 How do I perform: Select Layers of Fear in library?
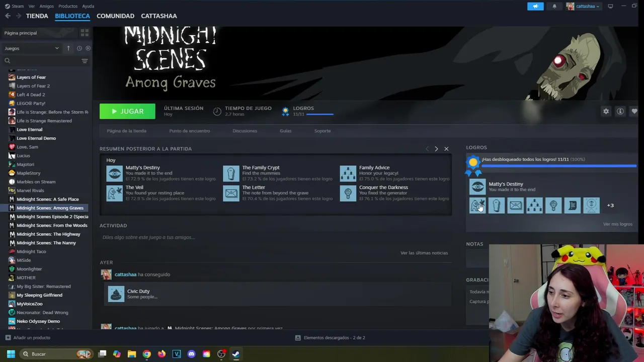(31, 77)
